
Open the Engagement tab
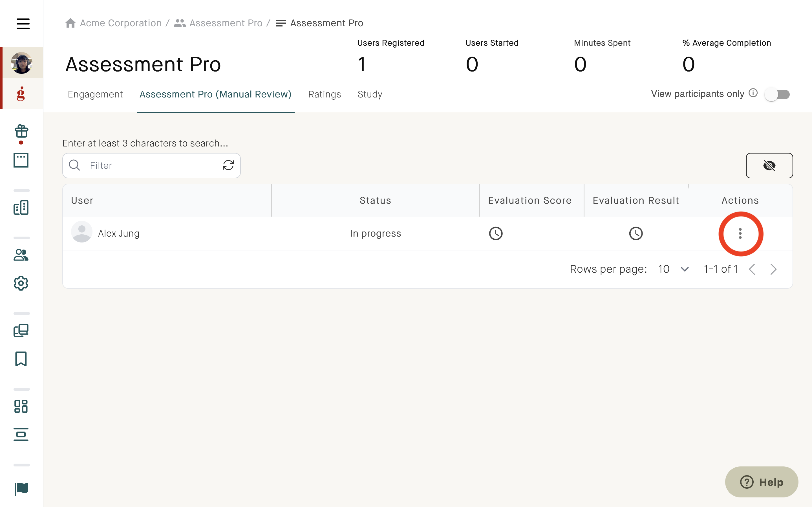click(x=95, y=94)
